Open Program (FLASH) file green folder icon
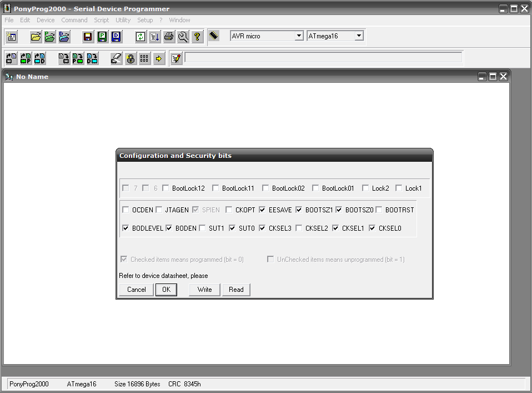This screenshot has height=393, width=532. (50, 36)
